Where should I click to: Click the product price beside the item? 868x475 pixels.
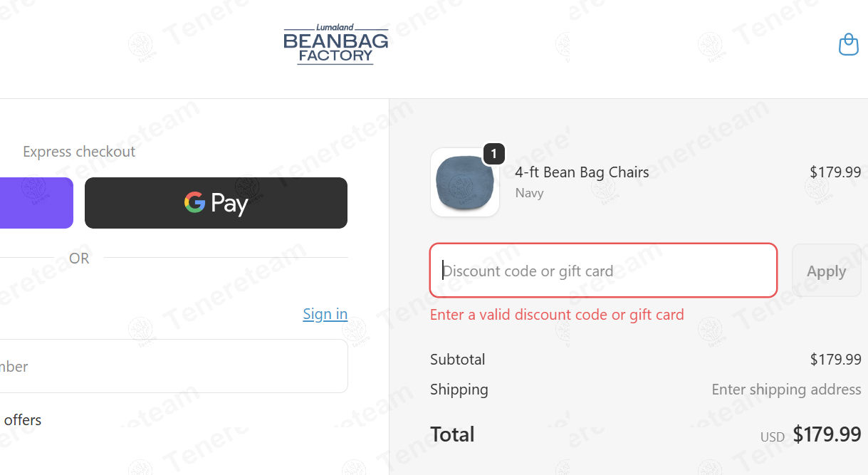coord(835,172)
